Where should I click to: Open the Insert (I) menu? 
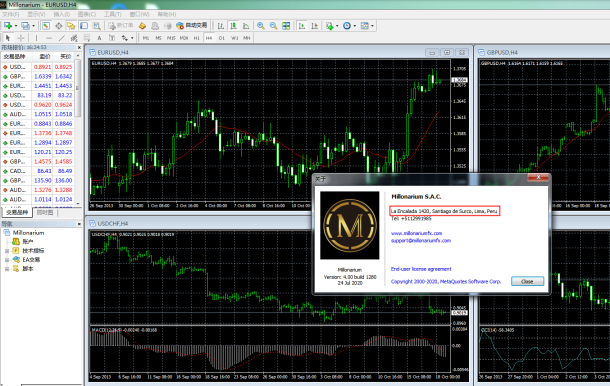(x=61, y=14)
